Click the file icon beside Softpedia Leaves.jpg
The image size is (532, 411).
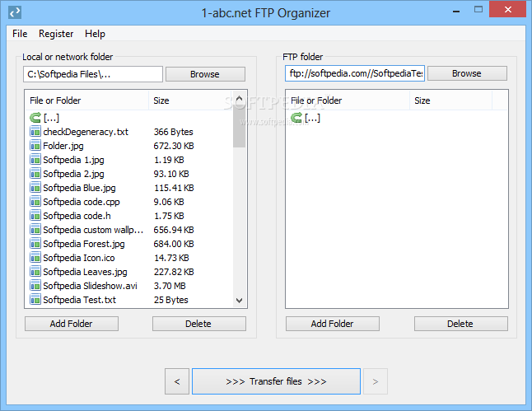click(35, 272)
